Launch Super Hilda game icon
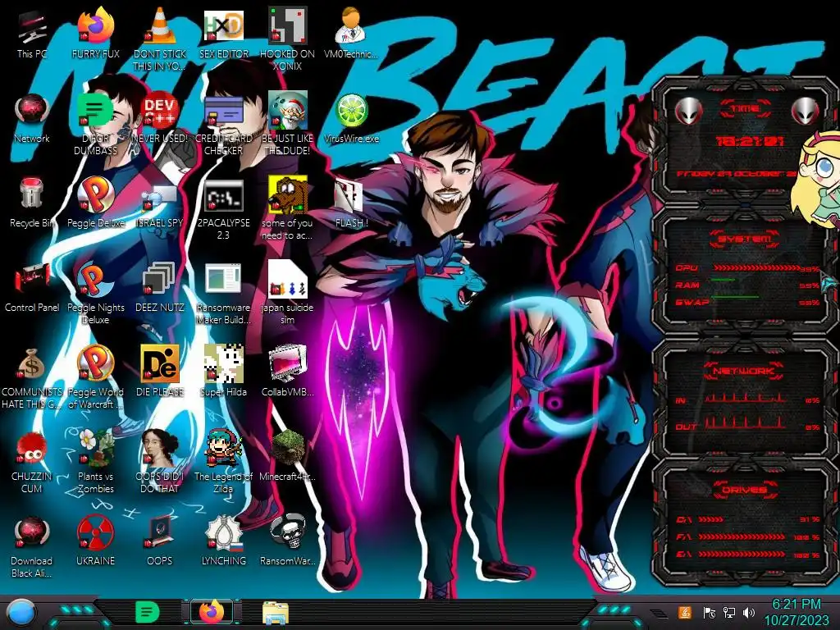This screenshot has height=630, width=840. [x=223, y=372]
